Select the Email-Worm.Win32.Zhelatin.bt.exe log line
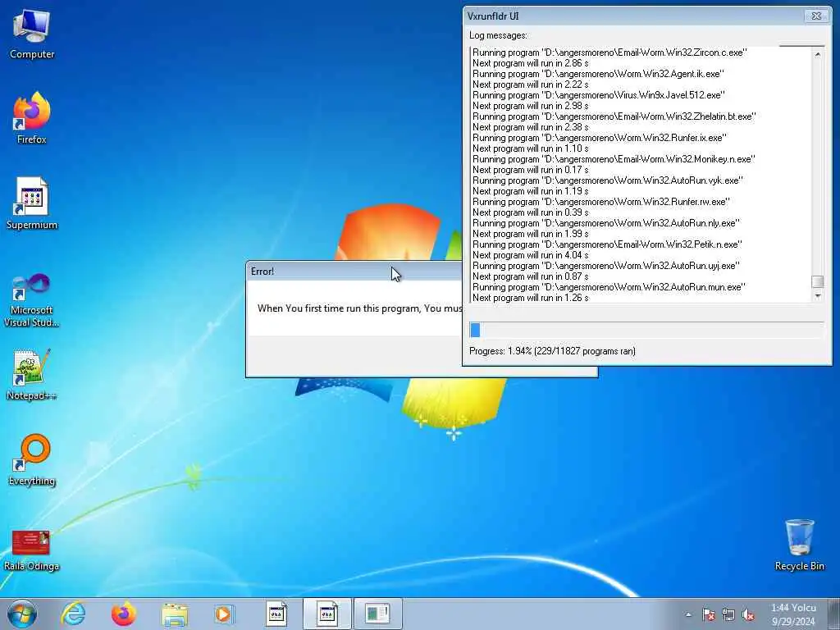Screen dimensions: 840x630 click(614, 116)
